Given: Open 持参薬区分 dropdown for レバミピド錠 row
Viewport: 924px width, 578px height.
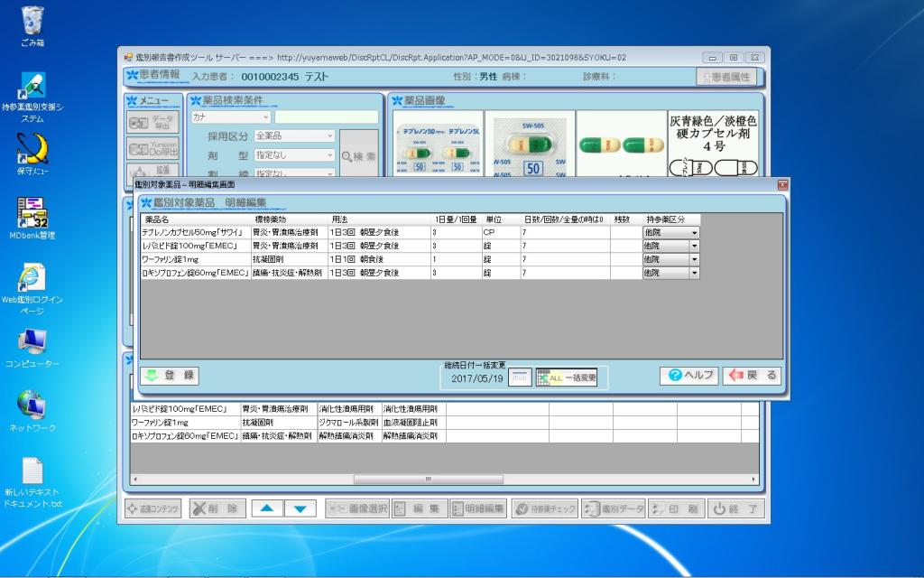Looking at the screenshot, I should (x=693, y=246).
